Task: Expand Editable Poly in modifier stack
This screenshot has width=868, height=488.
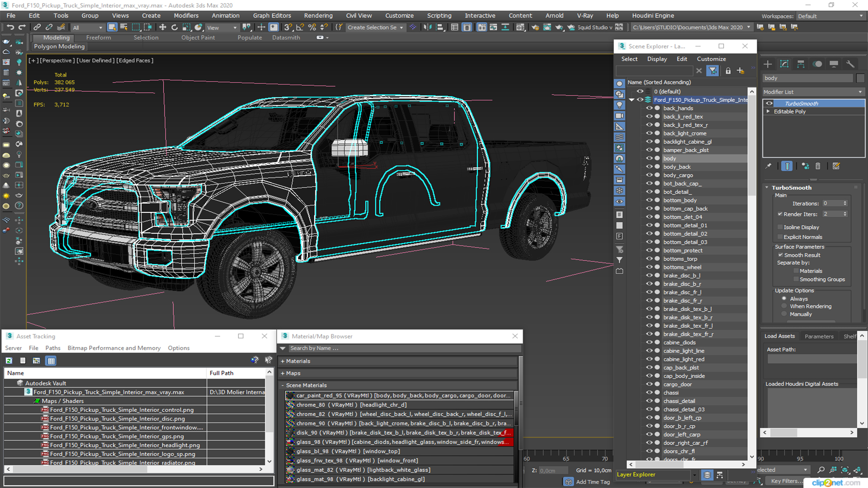Action: (x=768, y=111)
